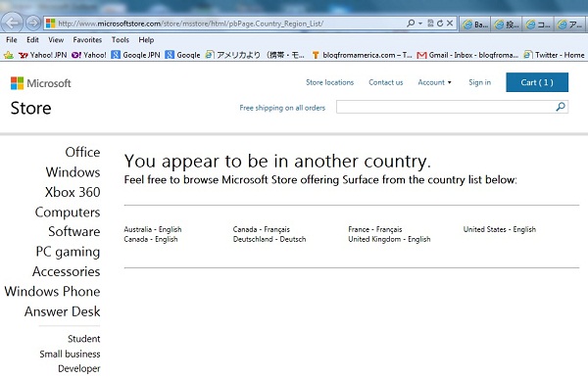This screenshot has height=379, width=588.
Task: Open the PC gaming category
Action: [68, 252]
